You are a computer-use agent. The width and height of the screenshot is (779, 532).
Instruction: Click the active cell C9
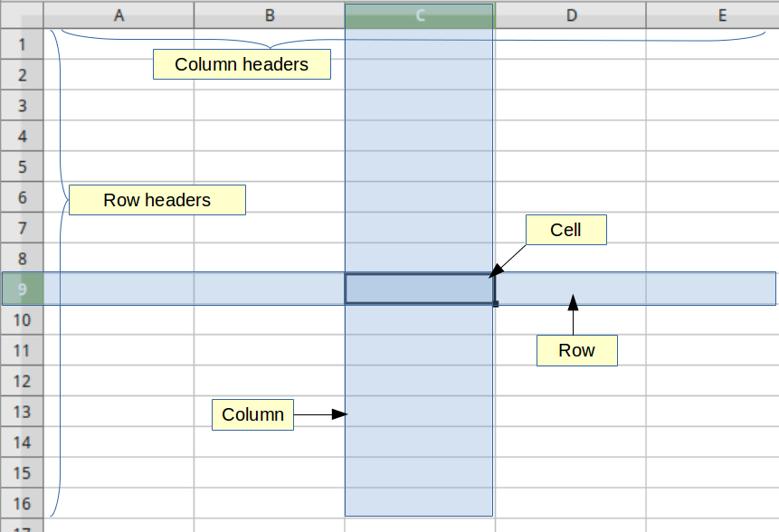point(419,289)
